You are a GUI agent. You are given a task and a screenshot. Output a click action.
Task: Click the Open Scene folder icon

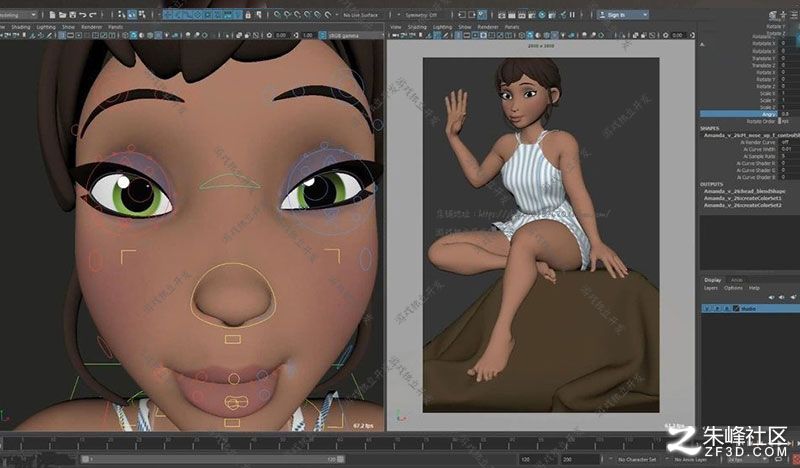click(x=63, y=15)
